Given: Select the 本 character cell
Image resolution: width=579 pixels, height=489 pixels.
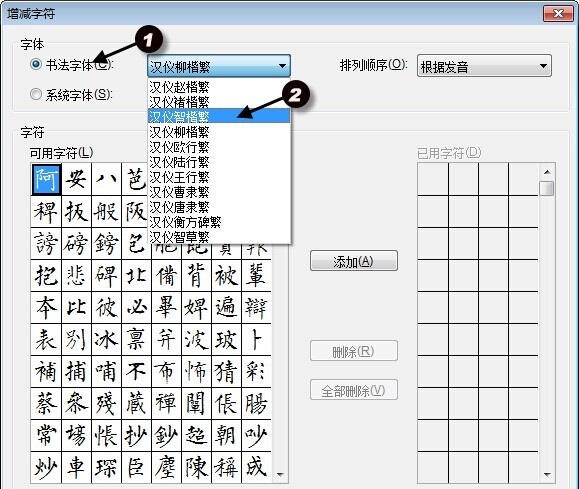Looking at the screenshot, I should tap(46, 308).
